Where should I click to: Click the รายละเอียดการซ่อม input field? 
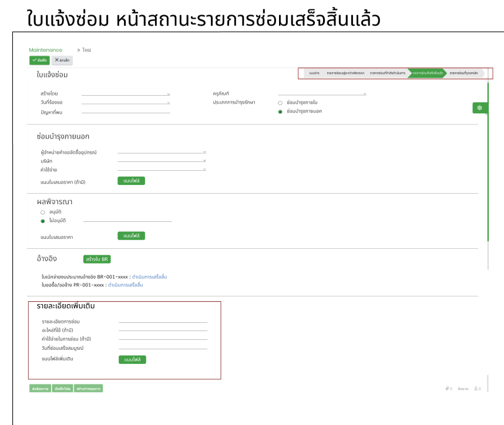[163, 322]
